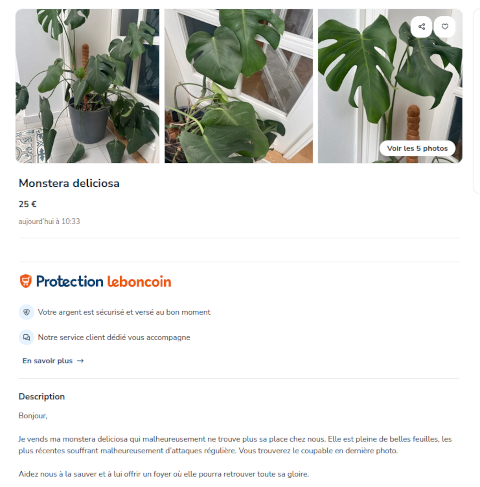Click the Aidez nous à la sauver sentence
Viewport: 480px width, 487px height.
coord(164,474)
